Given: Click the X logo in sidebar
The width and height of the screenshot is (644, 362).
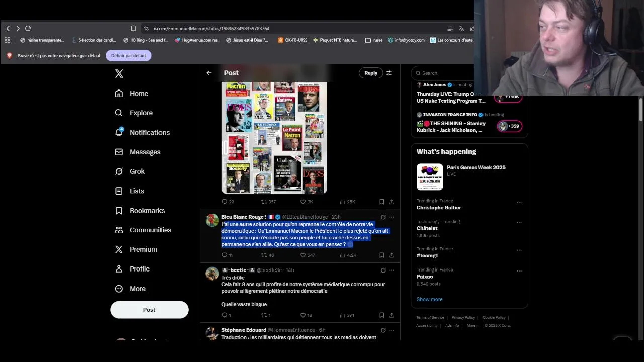Looking at the screenshot, I should pos(119,73).
